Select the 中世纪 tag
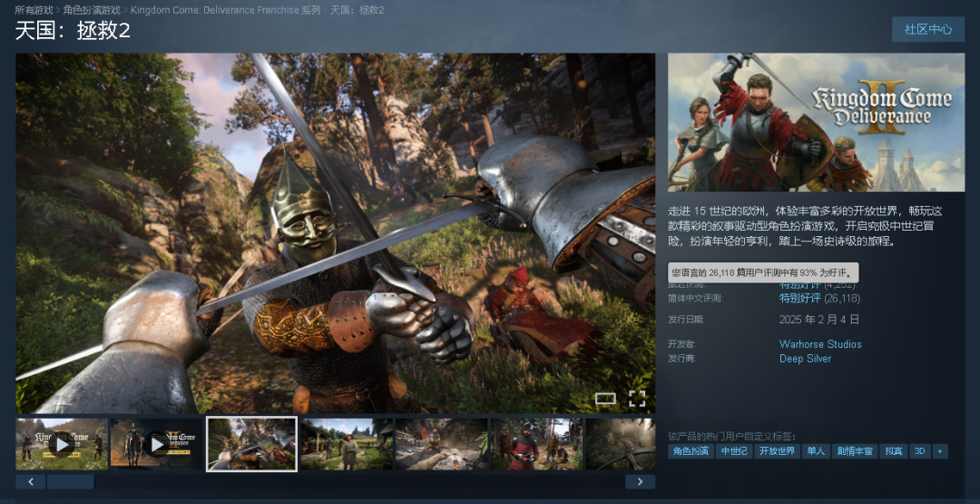Image resolution: width=980 pixels, height=504 pixels. 734,450
